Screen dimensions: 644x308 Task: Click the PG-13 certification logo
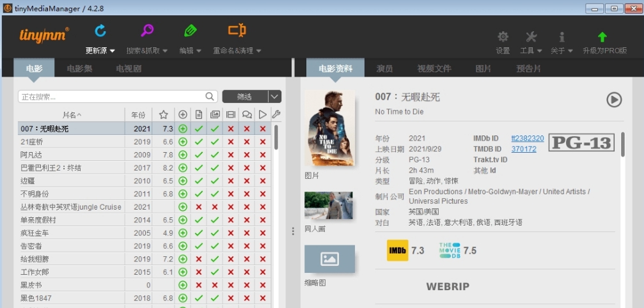click(581, 142)
